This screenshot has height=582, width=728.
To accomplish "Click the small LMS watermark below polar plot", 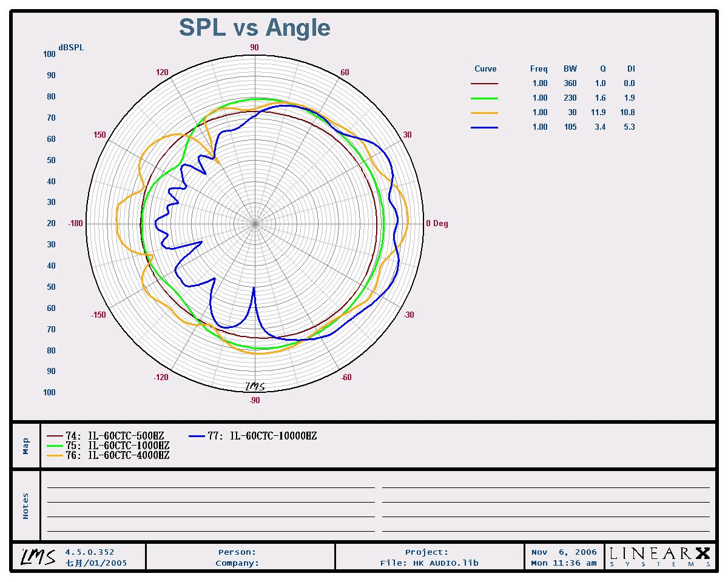I will [x=255, y=386].
